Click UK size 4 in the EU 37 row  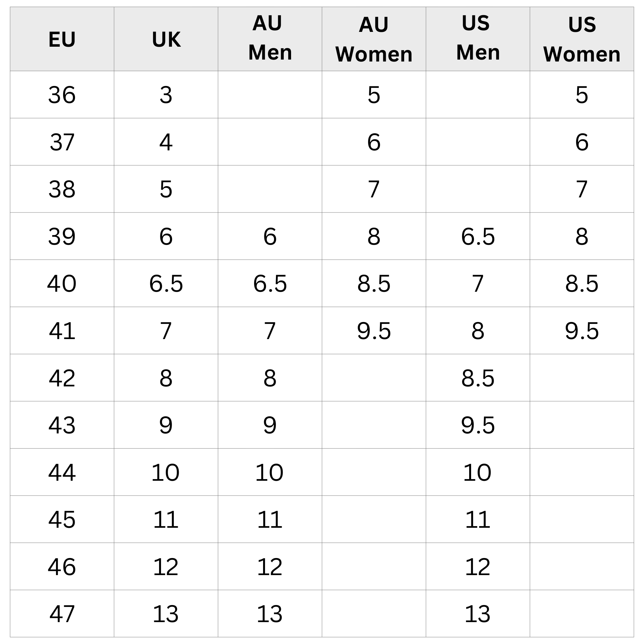[x=166, y=142]
